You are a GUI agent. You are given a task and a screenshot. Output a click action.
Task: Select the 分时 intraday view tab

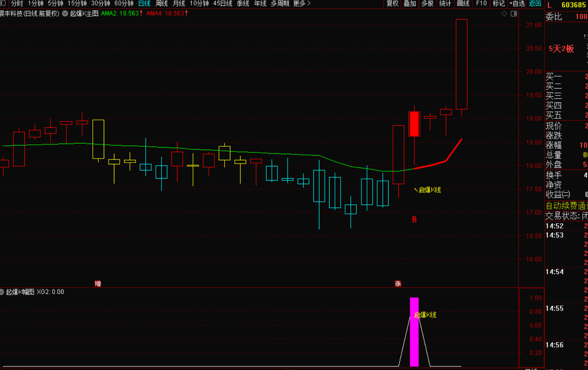click(x=17, y=4)
